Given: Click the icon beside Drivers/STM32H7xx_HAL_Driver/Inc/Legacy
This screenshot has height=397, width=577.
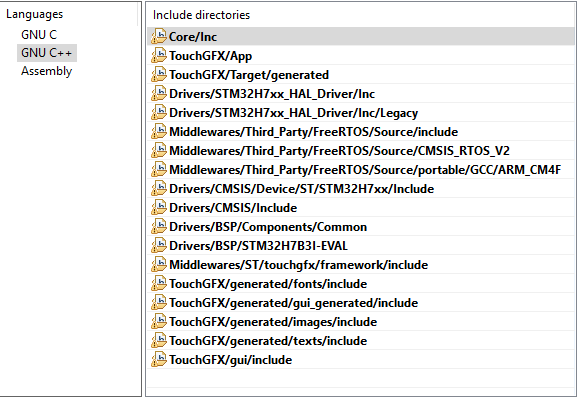Looking at the screenshot, I should coord(159,113).
